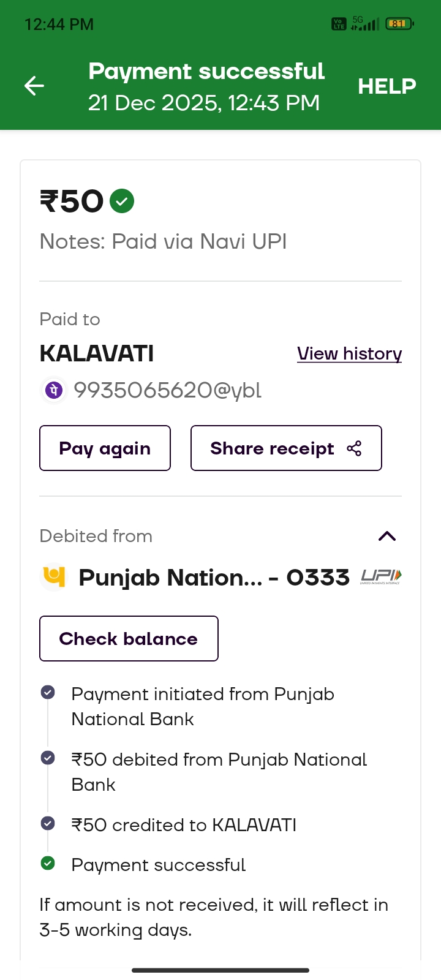Tap the Payment successful header title
This screenshot has height=980, width=441.
pos(206,72)
